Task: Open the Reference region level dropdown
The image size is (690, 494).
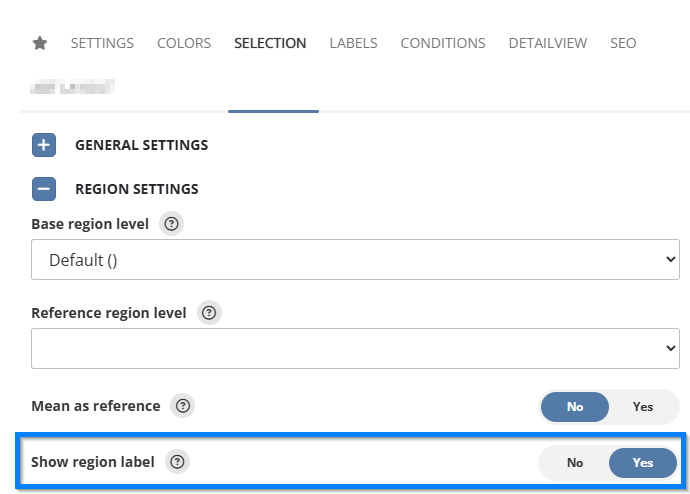Action: [355, 348]
